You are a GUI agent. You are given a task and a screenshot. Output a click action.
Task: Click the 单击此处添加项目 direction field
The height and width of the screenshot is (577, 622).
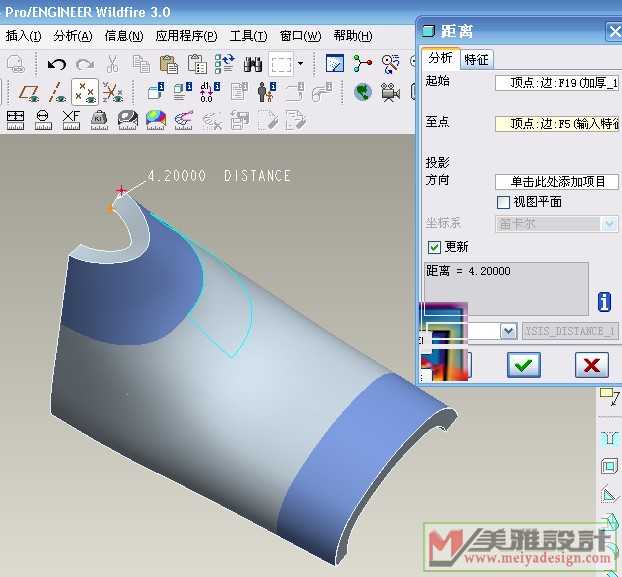pos(557,182)
